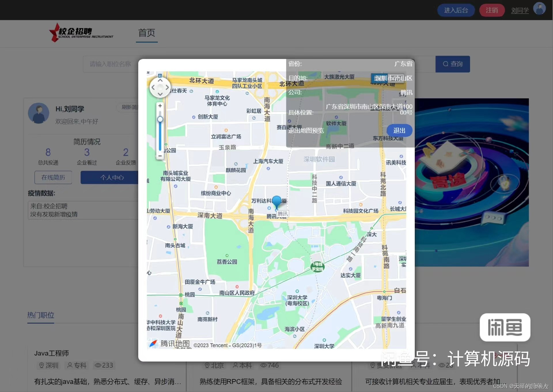This screenshot has height=392, width=553.
Task: Pan the map left with the arrow
Action: tap(153, 87)
